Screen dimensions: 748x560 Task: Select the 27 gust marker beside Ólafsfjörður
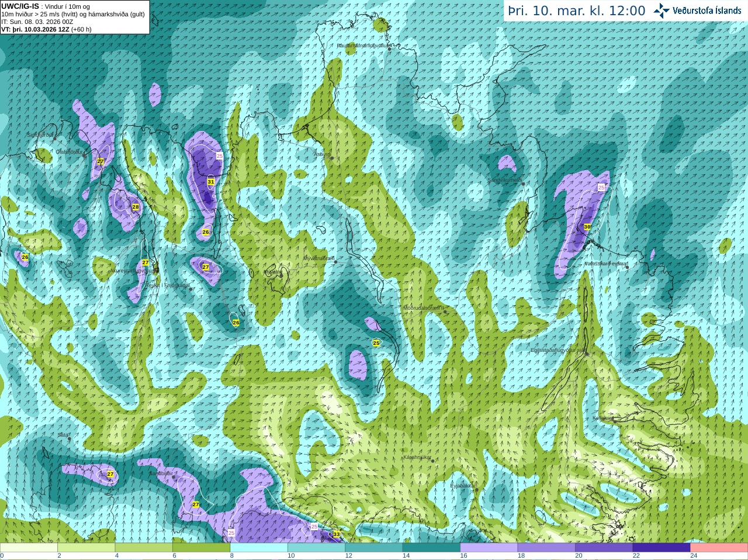(x=101, y=161)
